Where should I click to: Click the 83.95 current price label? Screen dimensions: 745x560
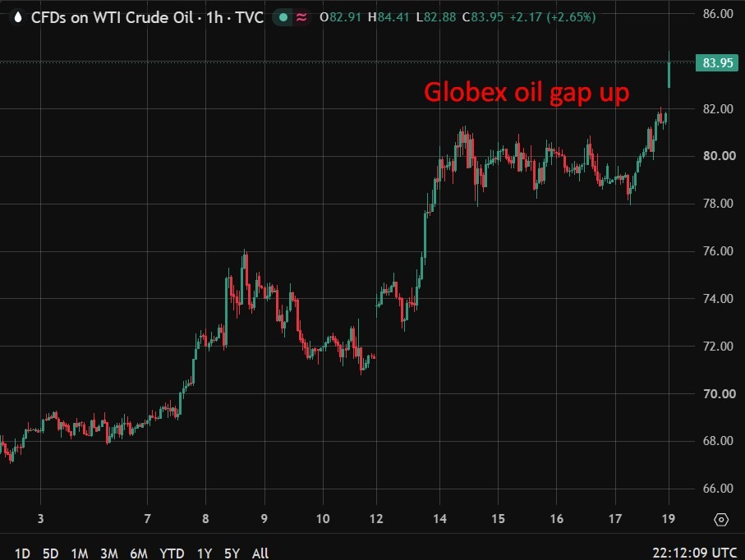[717, 62]
